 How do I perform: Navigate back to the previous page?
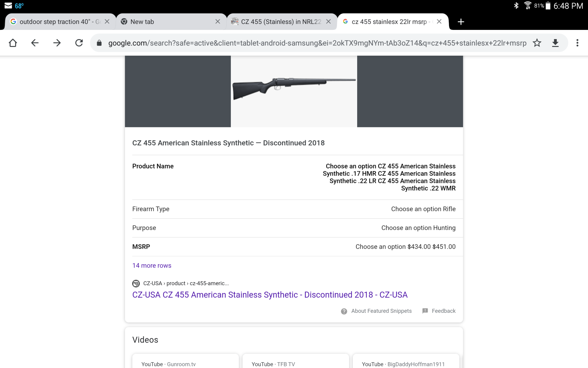coord(35,43)
